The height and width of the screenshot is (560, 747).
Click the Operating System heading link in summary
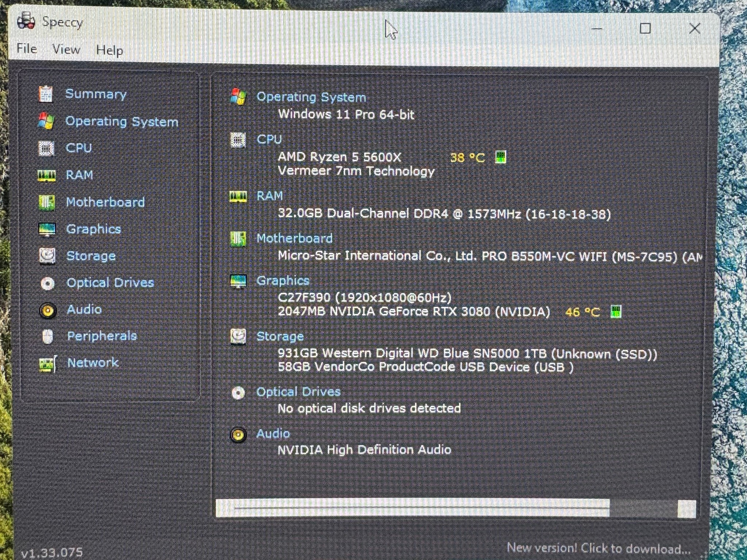(311, 97)
